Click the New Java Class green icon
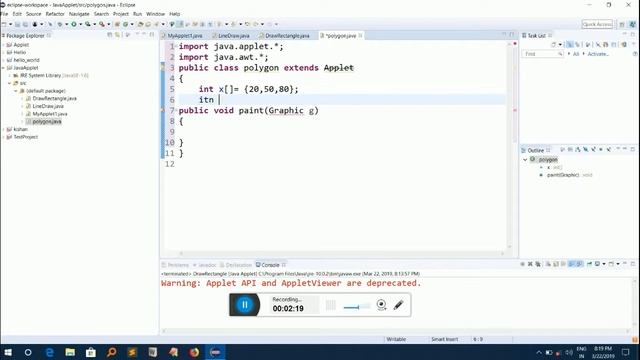The image size is (640, 360). click(125, 24)
